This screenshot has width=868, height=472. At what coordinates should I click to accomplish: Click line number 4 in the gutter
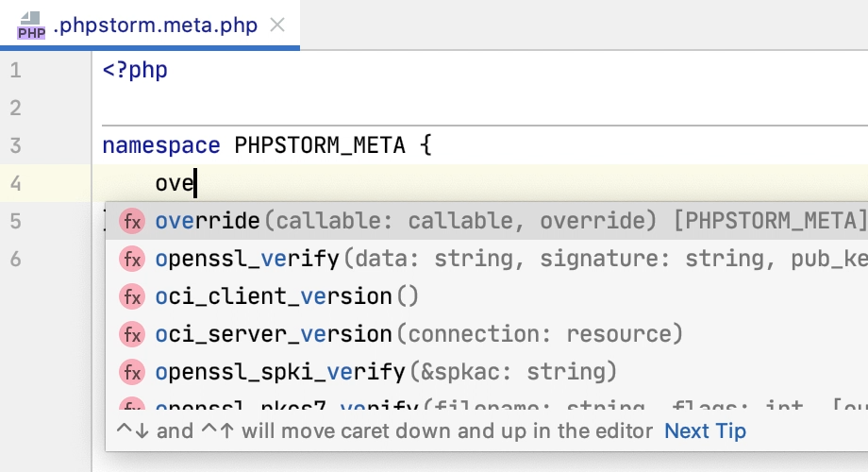point(16,184)
